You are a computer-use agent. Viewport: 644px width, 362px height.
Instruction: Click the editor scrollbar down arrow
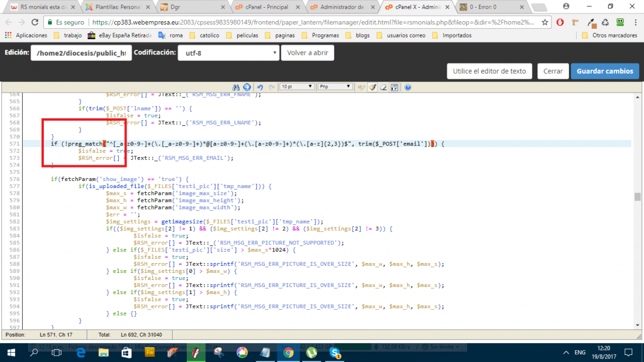pyautogui.click(x=637, y=325)
